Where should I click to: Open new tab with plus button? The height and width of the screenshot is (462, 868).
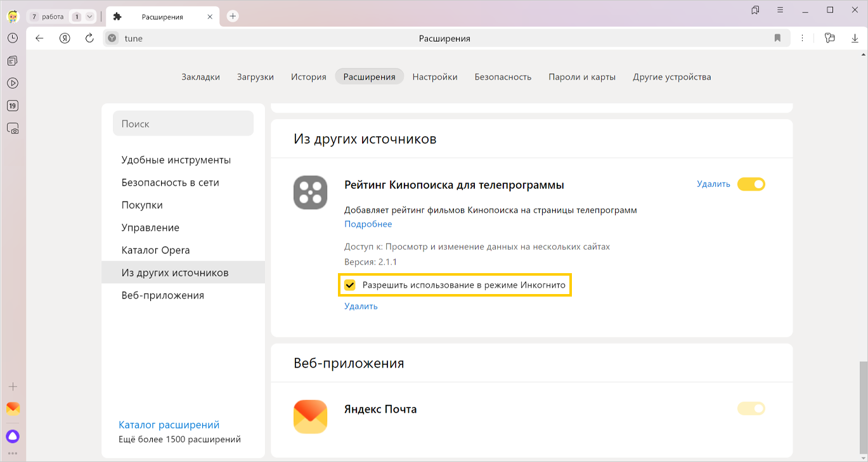coord(233,16)
